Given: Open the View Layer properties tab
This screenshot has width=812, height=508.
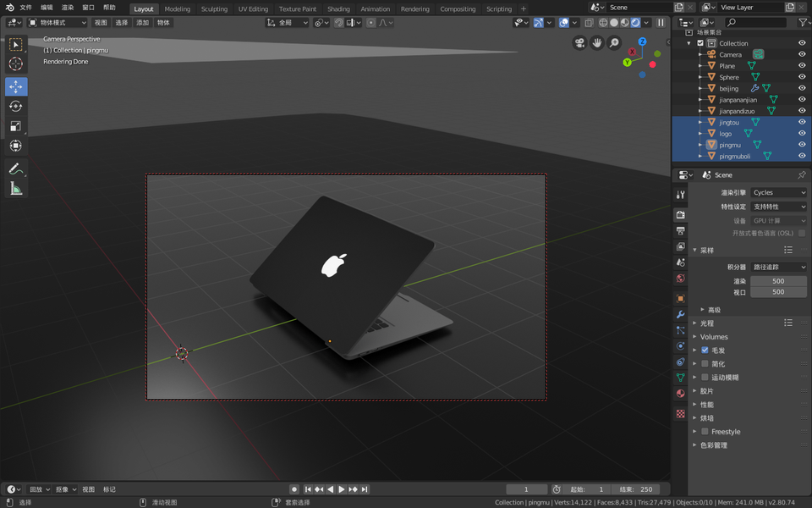Looking at the screenshot, I should click(x=680, y=246).
